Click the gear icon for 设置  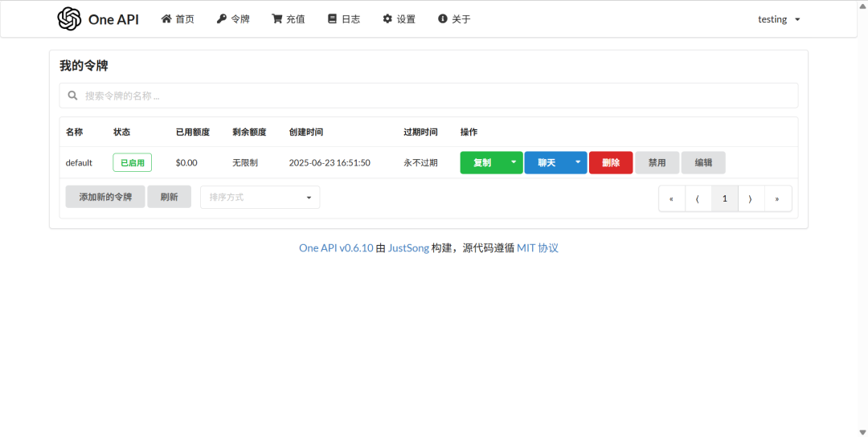[x=387, y=18]
